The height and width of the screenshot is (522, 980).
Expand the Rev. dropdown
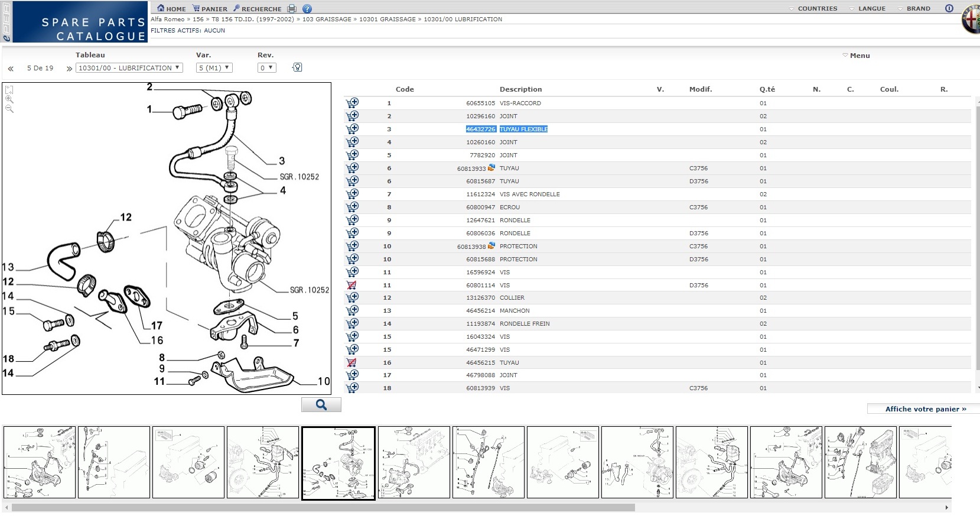pos(267,68)
